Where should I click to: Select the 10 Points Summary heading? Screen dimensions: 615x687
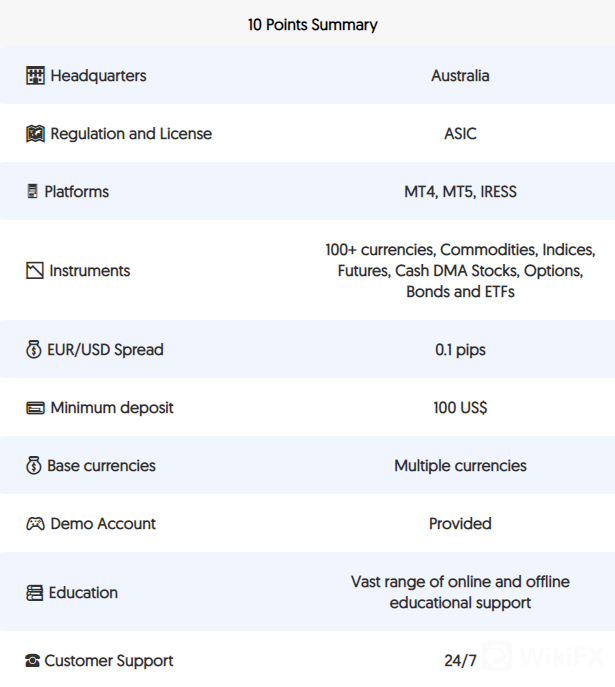click(313, 25)
